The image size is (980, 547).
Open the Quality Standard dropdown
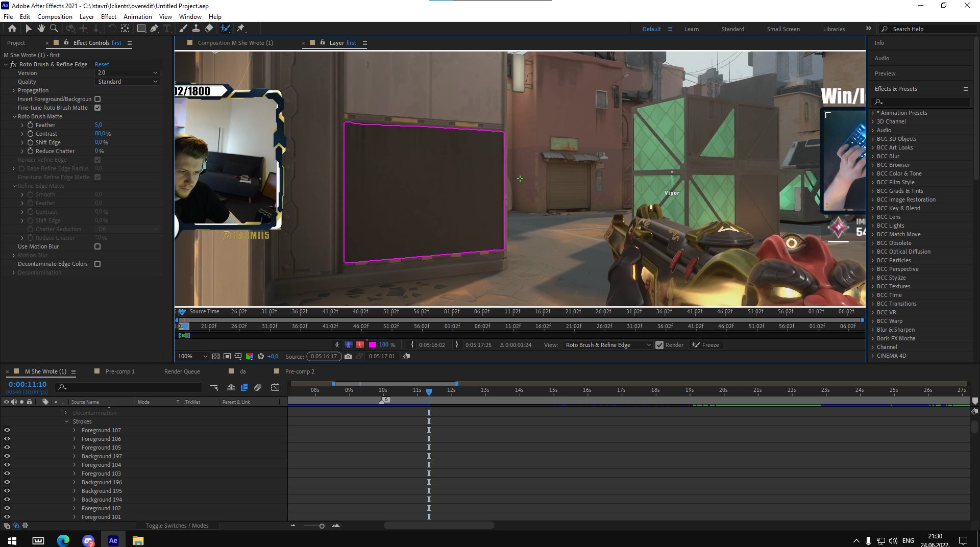[x=128, y=82]
